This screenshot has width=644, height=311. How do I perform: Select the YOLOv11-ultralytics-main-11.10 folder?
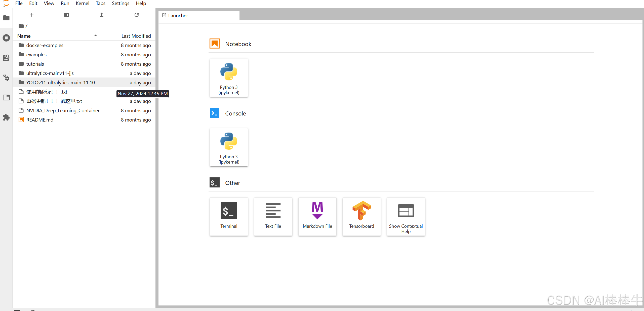pos(61,83)
